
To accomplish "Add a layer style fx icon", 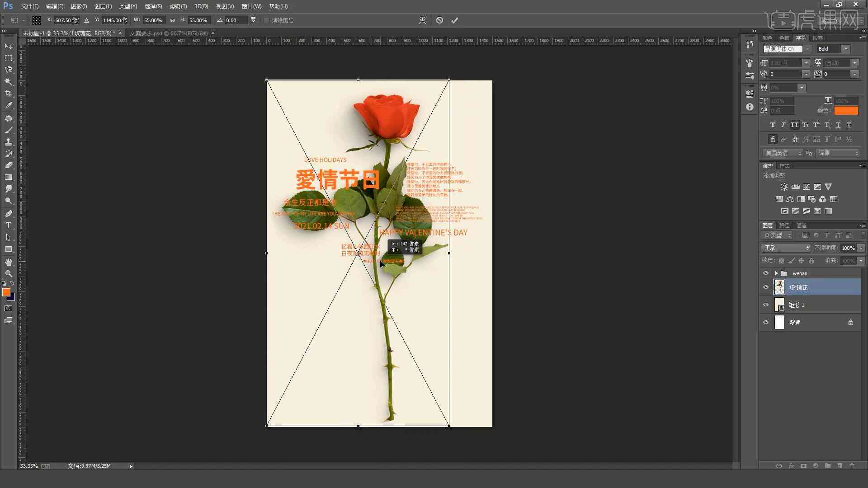I will [x=791, y=466].
